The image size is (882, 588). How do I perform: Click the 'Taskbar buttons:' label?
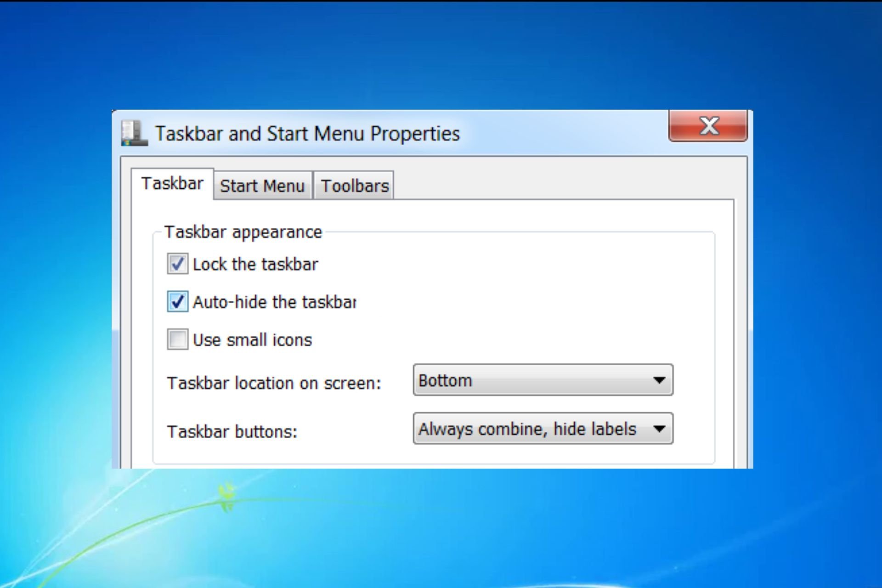click(x=232, y=432)
